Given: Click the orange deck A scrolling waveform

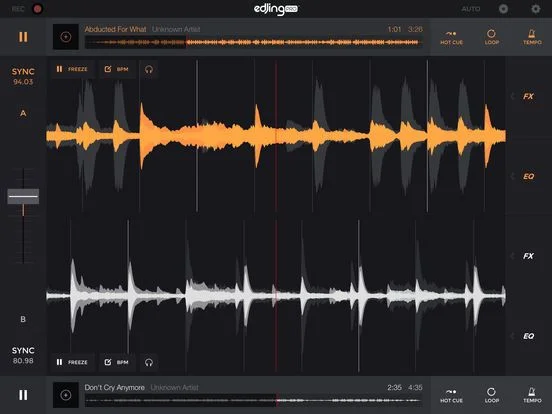Looking at the screenshot, I should point(276,136).
